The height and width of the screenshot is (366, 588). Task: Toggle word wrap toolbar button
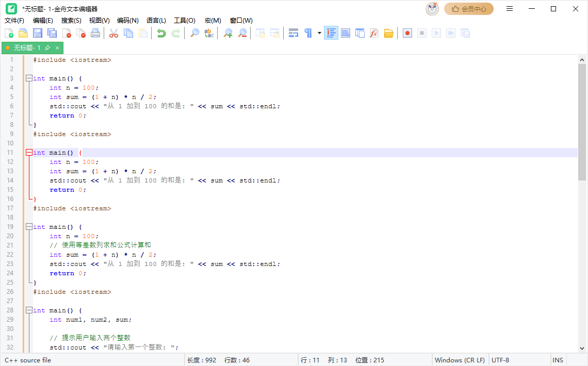point(293,34)
